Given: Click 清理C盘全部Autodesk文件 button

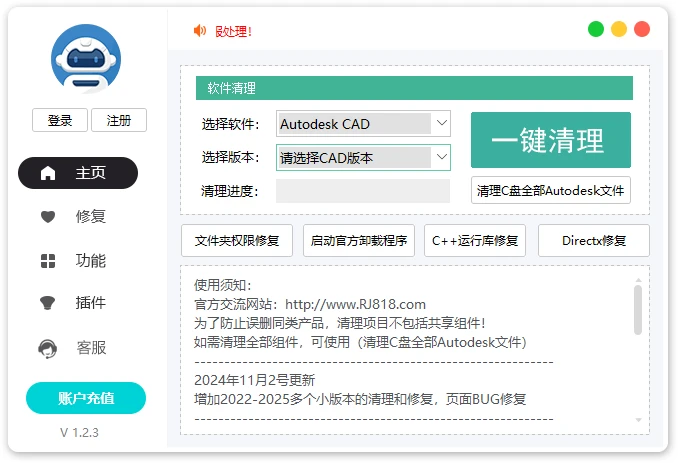Looking at the screenshot, I should coord(550,190).
